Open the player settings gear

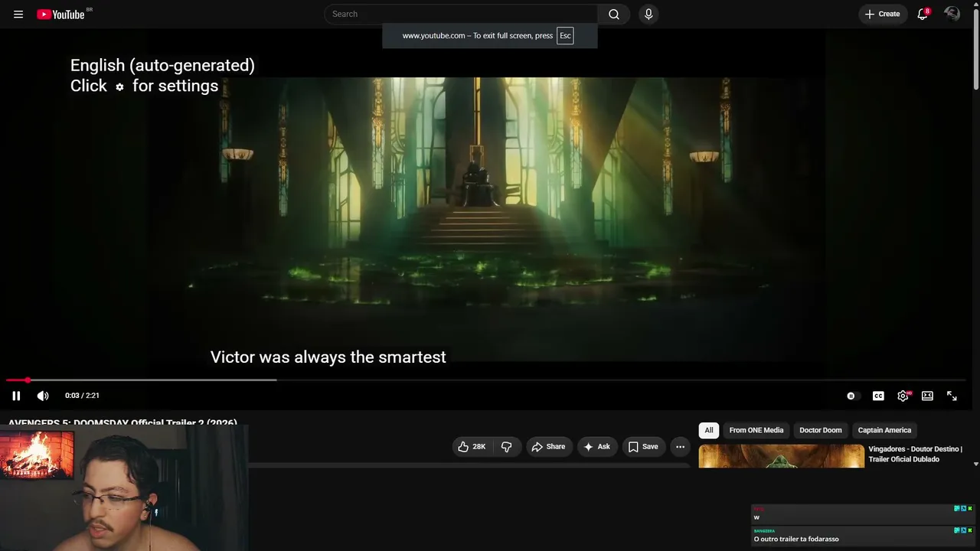pyautogui.click(x=903, y=396)
